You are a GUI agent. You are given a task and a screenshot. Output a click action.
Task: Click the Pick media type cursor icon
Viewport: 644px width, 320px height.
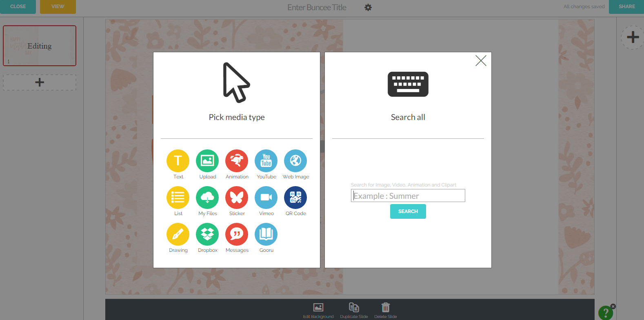(236, 82)
